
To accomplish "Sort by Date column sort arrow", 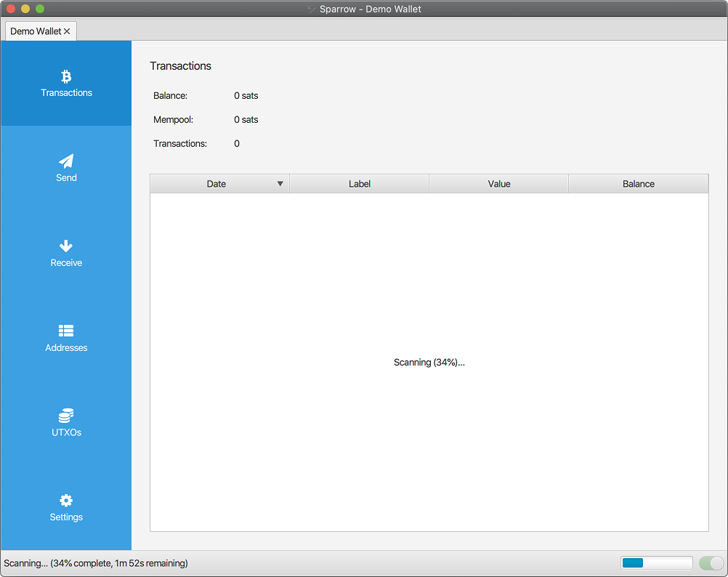I will (x=280, y=184).
